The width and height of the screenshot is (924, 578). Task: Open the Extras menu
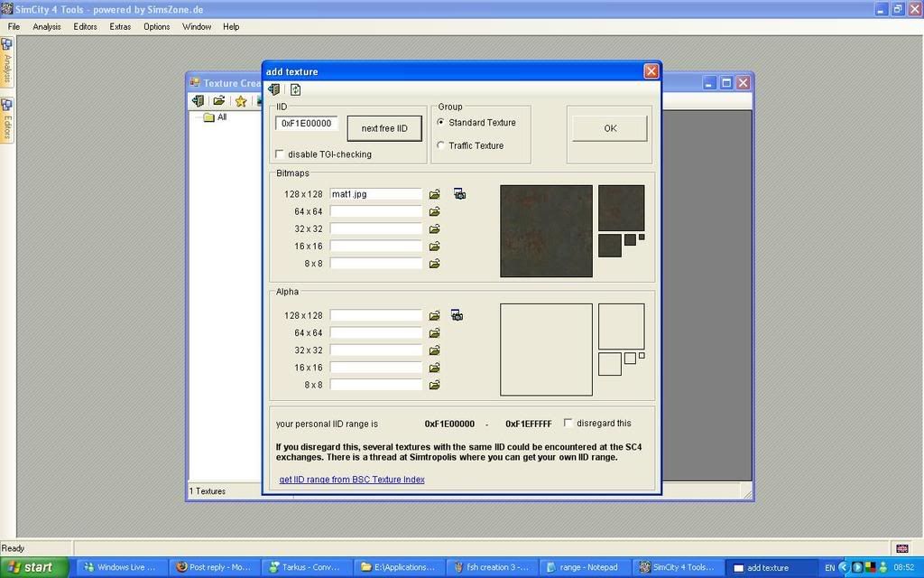[x=120, y=26]
